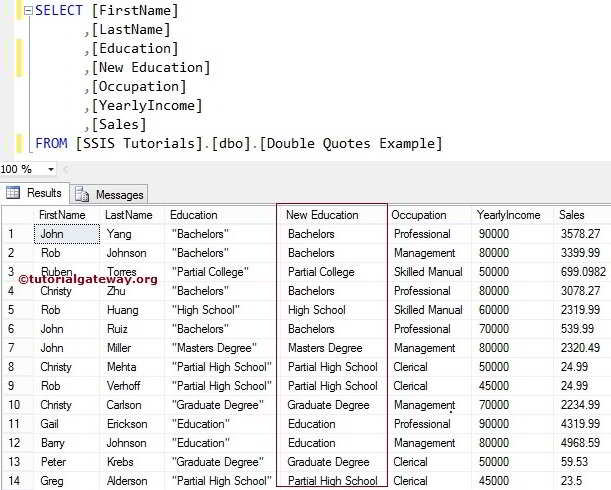
Task: Click row header number 10
Action: coord(18,405)
